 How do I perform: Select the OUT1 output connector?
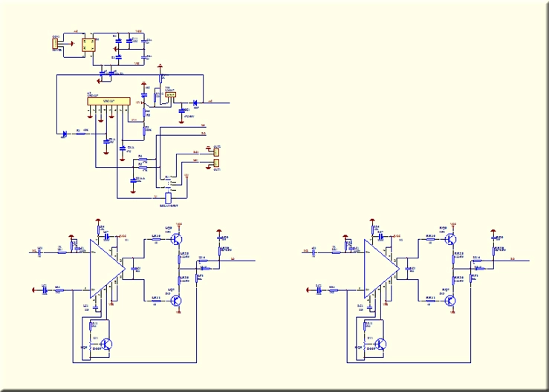click(217, 163)
